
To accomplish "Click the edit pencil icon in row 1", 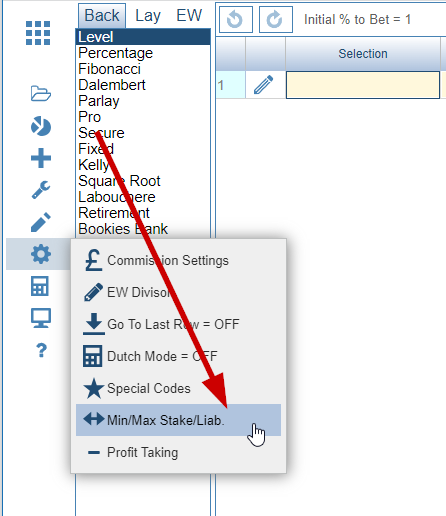I will click(263, 85).
